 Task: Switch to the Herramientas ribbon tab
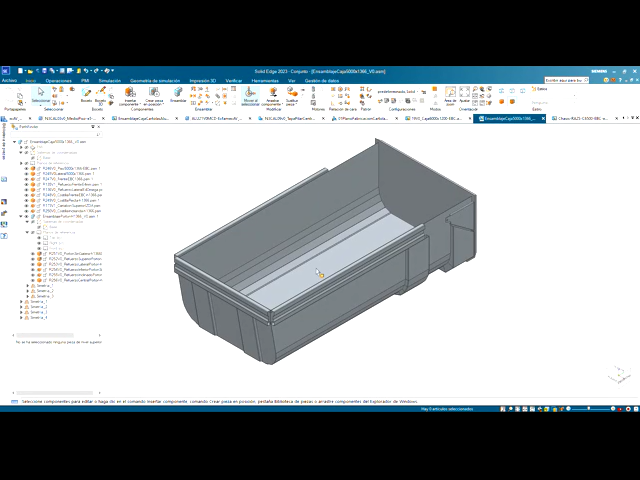pos(265,80)
